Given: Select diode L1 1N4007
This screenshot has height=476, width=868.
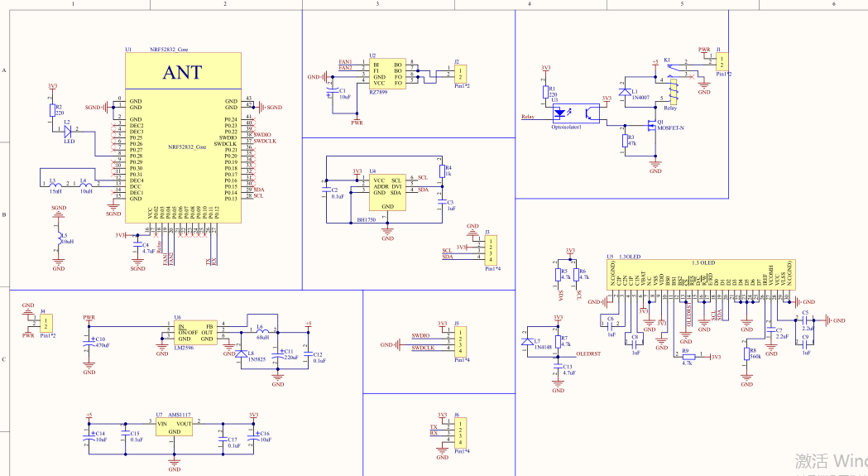Looking at the screenshot, I should point(625,93).
